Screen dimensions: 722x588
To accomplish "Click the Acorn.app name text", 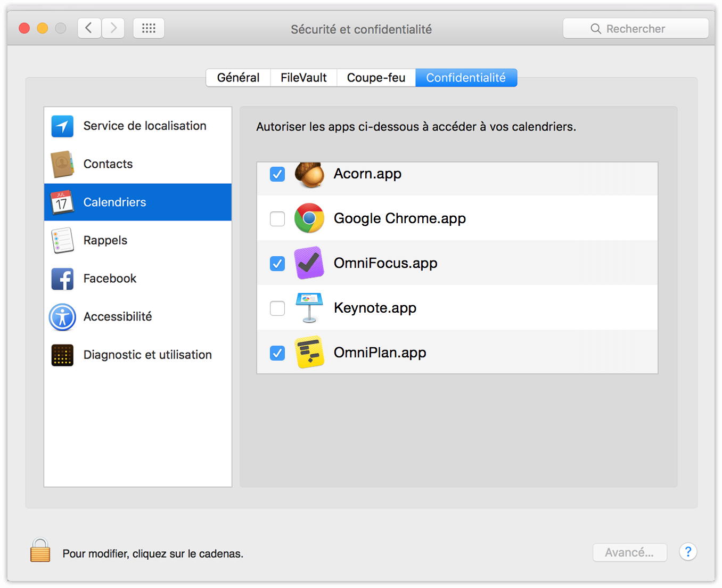I will pyautogui.click(x=367, y=174).
